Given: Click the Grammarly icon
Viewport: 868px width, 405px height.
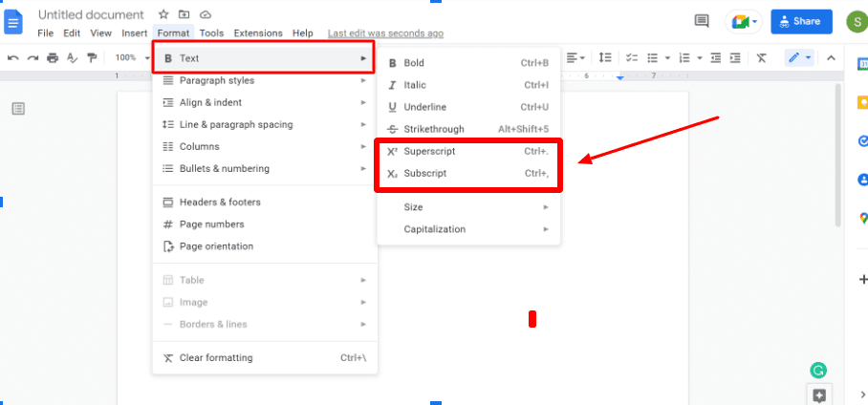Looking at the screenshot, I should 818,371.
